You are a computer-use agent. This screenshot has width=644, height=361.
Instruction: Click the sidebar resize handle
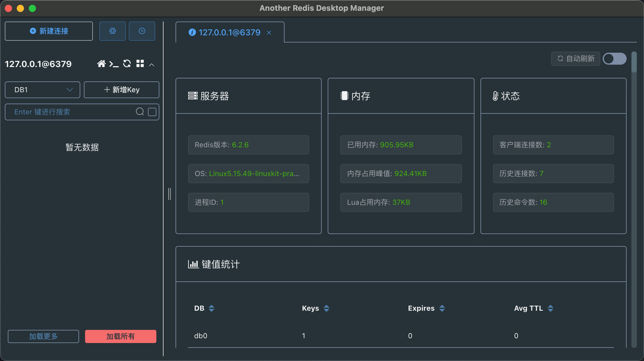click(170, 194)
